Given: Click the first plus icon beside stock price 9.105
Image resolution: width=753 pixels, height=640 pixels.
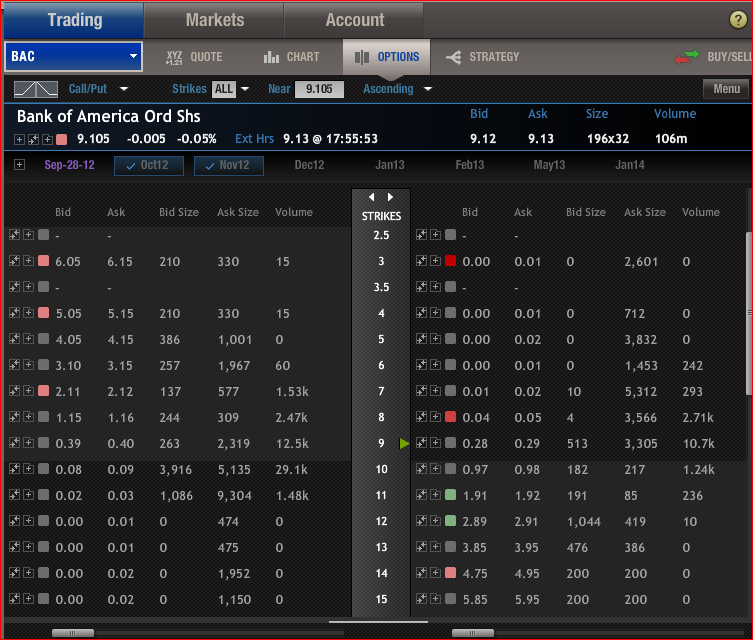Looking at the screenshot, I should pyautogui.click(x=19, y=140).
